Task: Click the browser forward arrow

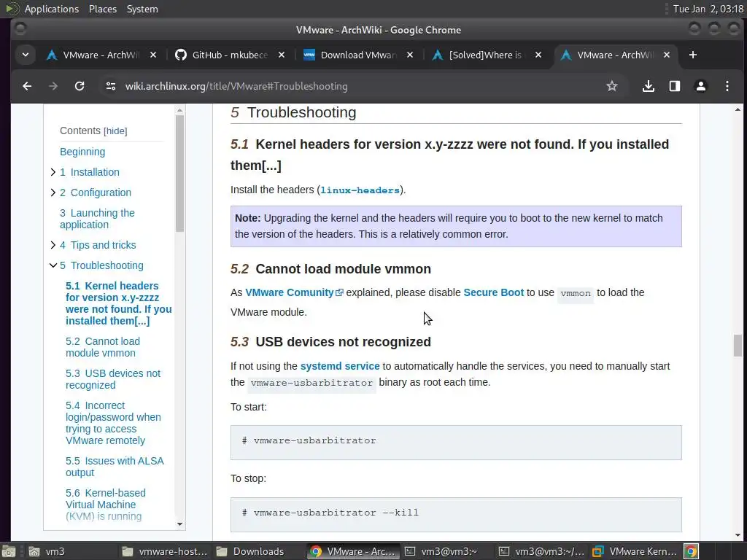Action: click(53, 86)
